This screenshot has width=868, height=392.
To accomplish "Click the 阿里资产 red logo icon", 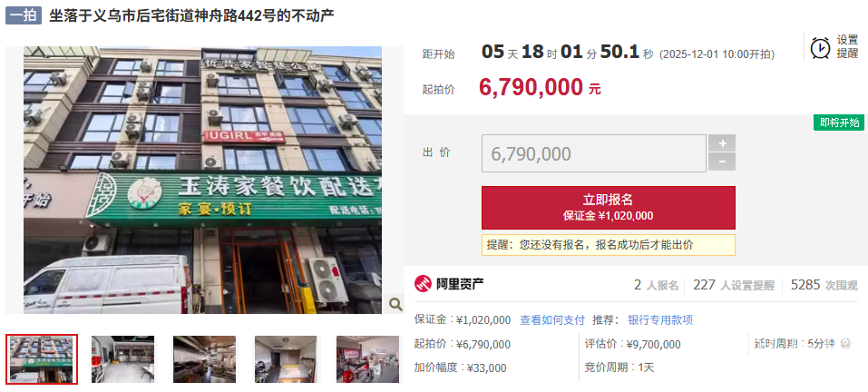I will pos(423,284).
